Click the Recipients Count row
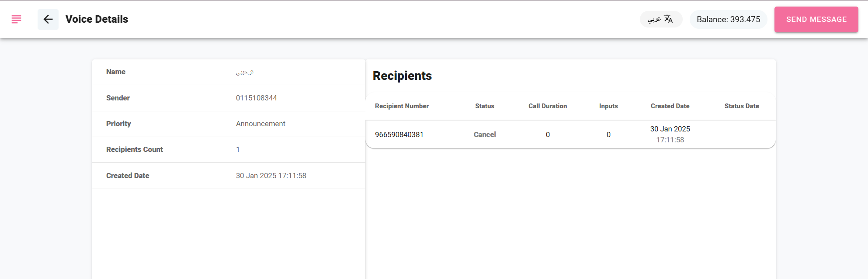This screenshot has height=279, width=868. click(229, 150)
